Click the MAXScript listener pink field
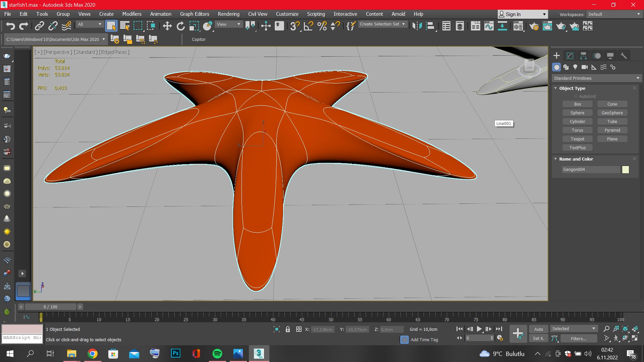 pos(22,329)
